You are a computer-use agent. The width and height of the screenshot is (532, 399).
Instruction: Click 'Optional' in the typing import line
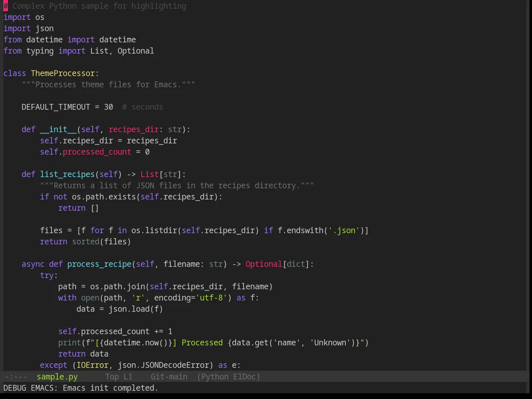pos(135,51)
